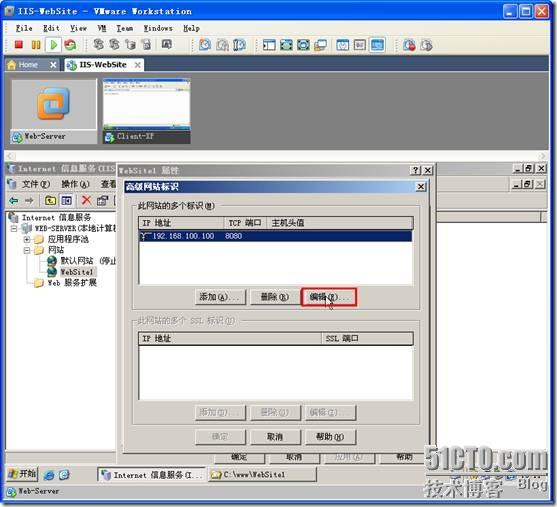Click the Quick Switch view icon

click(x=286, y=45)
